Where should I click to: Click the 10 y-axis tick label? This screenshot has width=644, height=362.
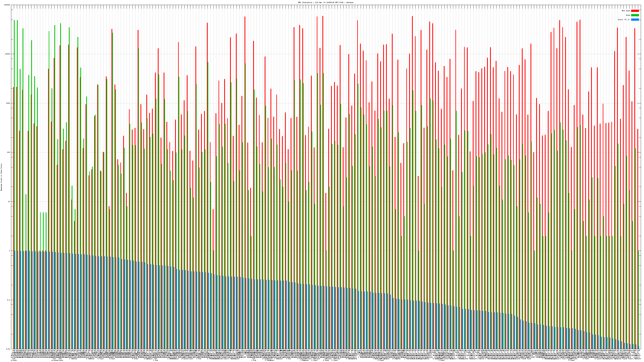(x=9, y=202)
